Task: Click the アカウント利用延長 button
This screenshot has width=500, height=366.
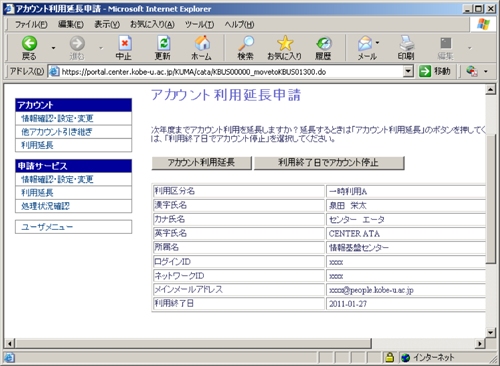Action: coord(202,163)
